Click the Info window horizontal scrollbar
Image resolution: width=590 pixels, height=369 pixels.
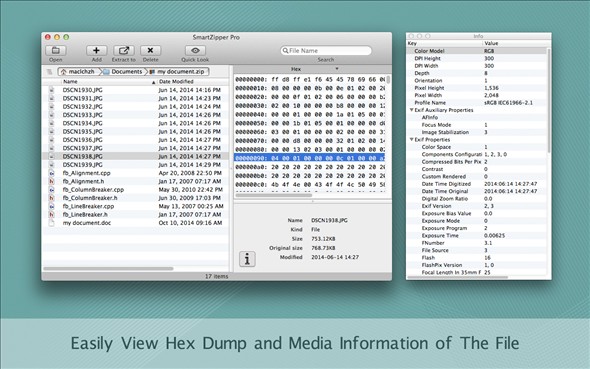pyautogui.click(x=458, y=278)
